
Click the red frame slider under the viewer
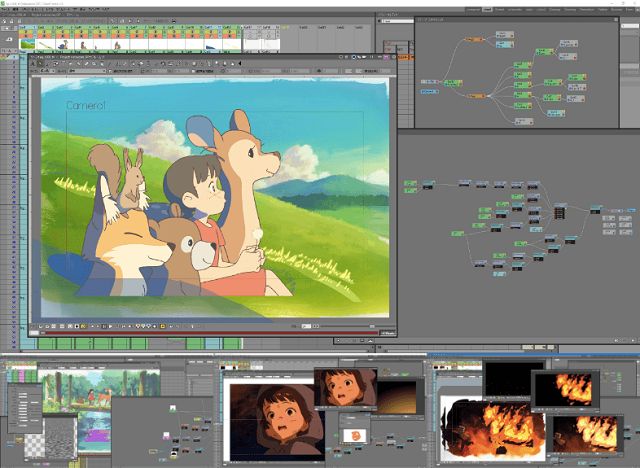pos(212,333)
